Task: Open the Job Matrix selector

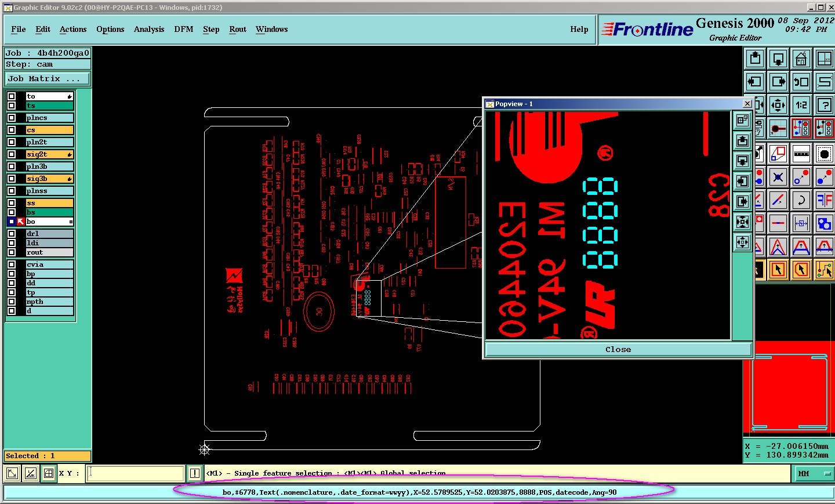Action: [48, 78]
